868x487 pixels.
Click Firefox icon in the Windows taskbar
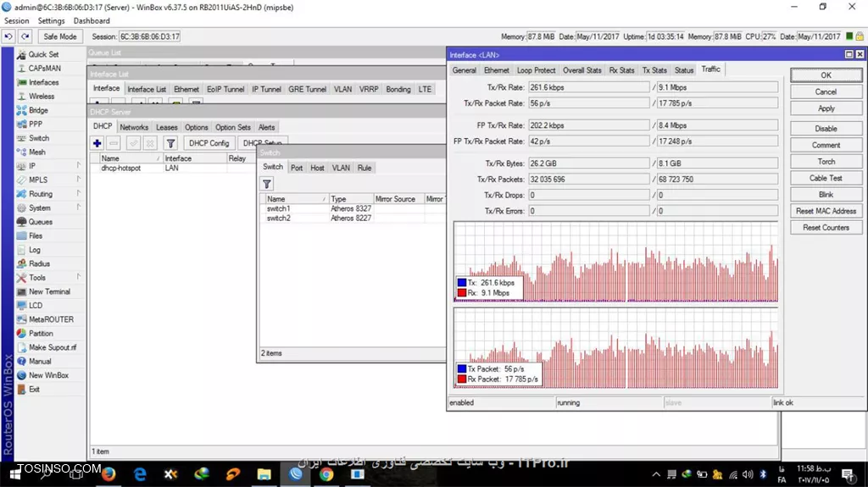click(x=108, y=474)
